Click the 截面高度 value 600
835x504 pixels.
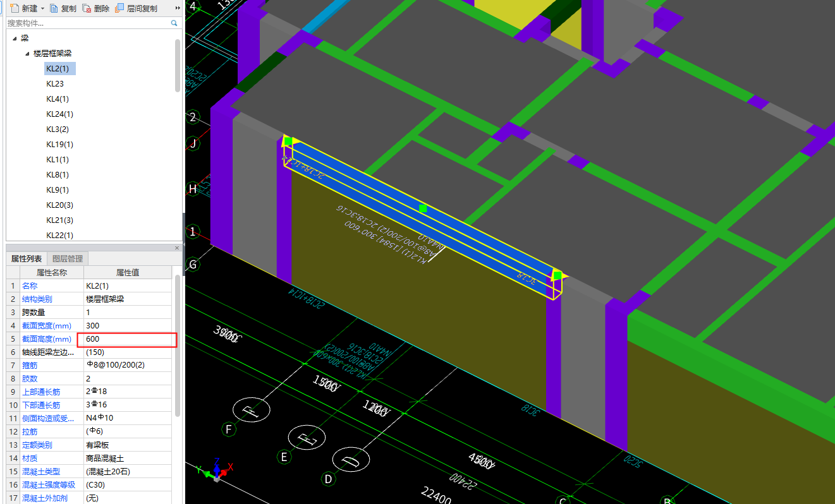click(127, 339)
